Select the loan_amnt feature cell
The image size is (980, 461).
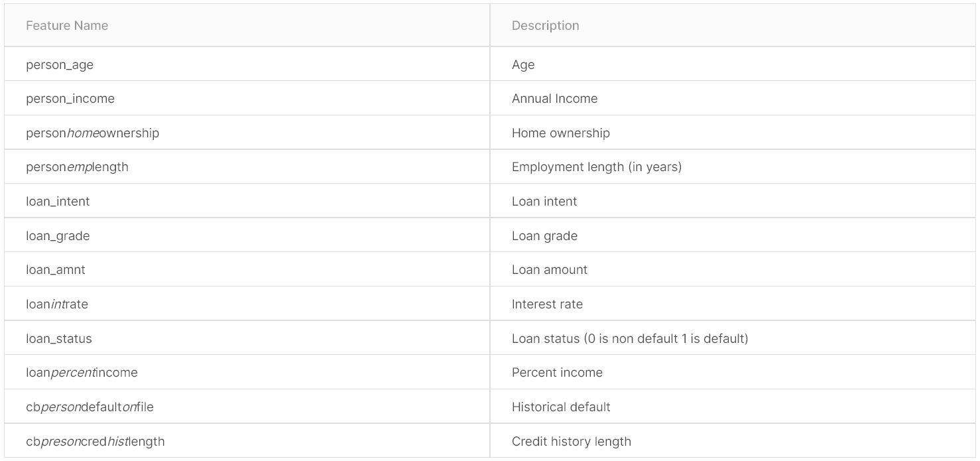coord(56,270)
